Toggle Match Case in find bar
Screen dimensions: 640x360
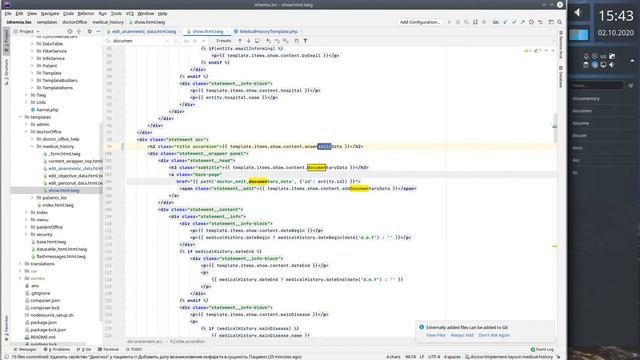click(x=187, y=41)
